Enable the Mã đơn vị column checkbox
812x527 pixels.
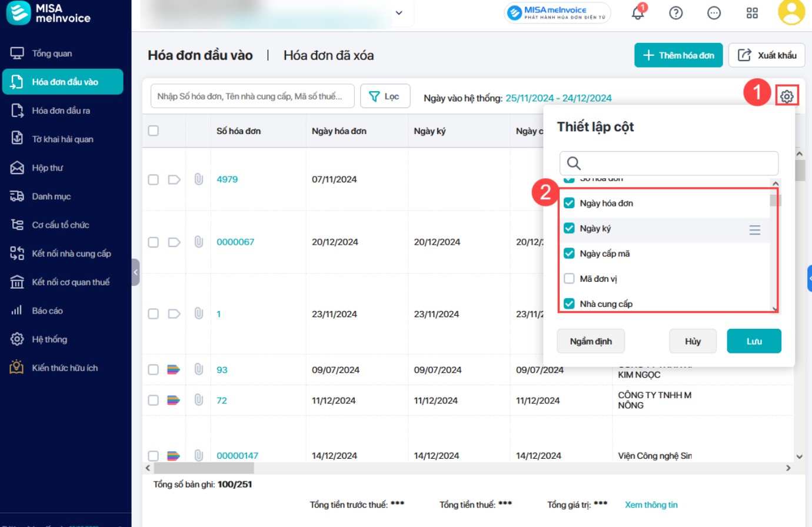click(x=569, y=279)
